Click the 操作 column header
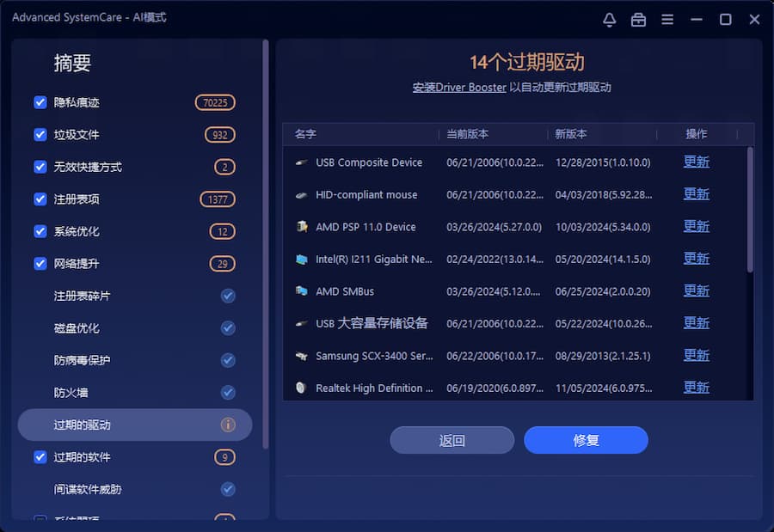 pos(696,134)
